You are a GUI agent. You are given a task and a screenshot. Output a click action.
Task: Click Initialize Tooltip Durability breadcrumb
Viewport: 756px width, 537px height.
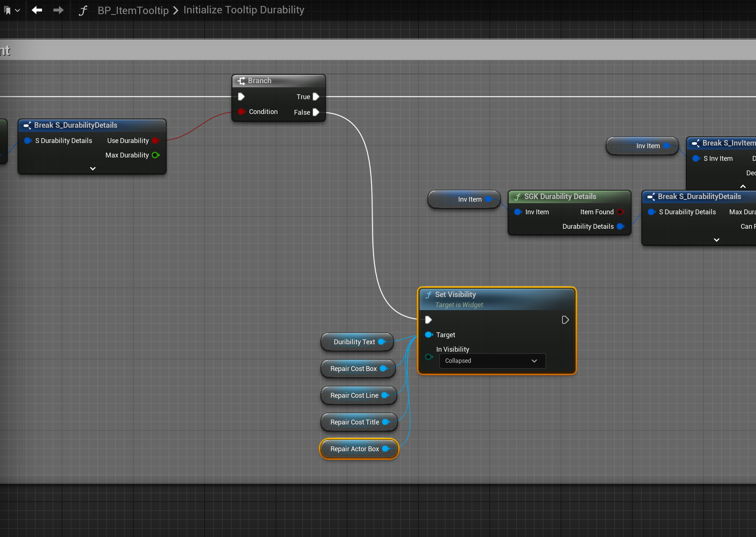click(x=244, y=10)
